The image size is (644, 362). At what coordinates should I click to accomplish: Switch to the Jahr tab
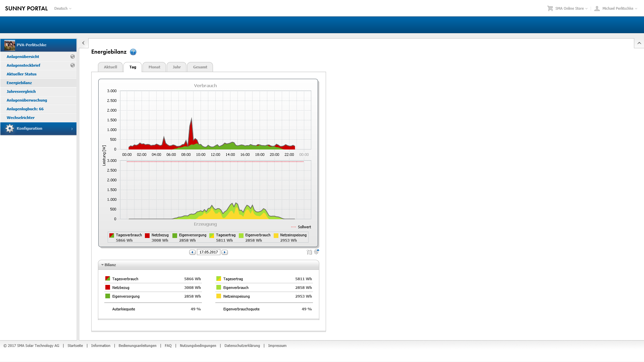pos(176,67)
